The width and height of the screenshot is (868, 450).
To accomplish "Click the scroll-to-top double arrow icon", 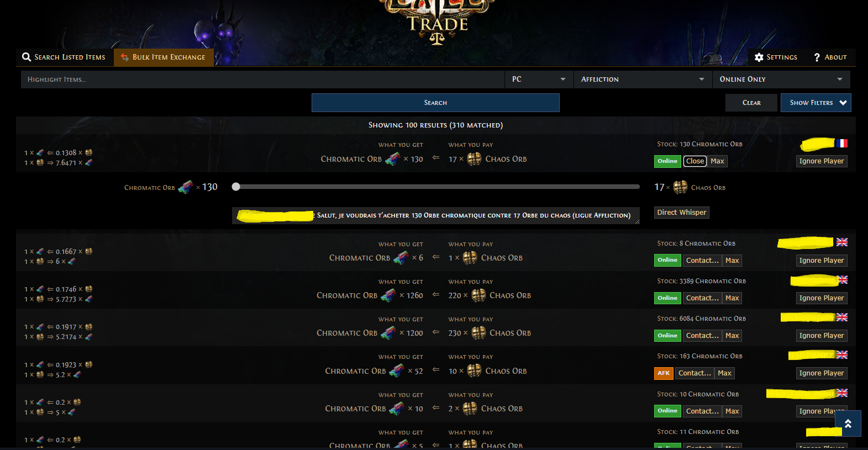I will point(848,423).
